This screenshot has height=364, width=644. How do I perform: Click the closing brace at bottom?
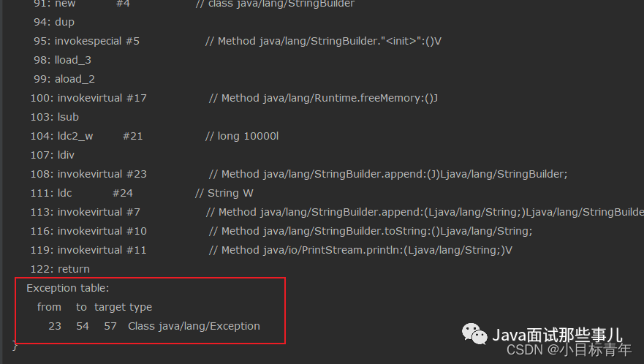coord(15,346)
